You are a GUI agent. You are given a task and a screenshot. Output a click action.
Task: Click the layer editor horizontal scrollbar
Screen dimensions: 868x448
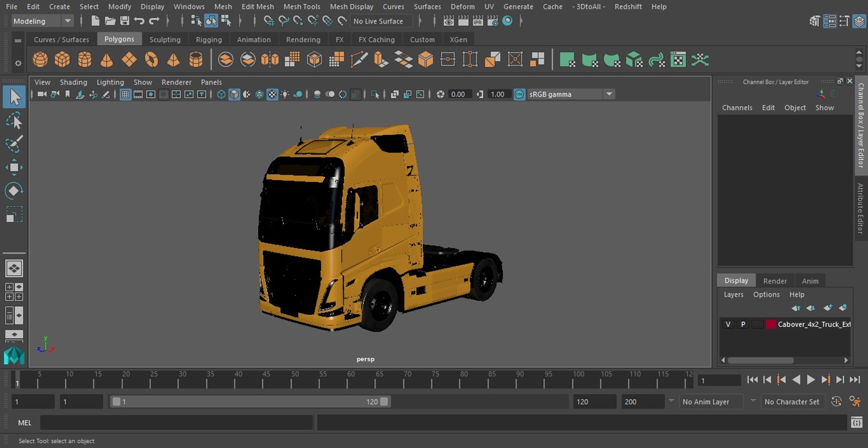761,360
